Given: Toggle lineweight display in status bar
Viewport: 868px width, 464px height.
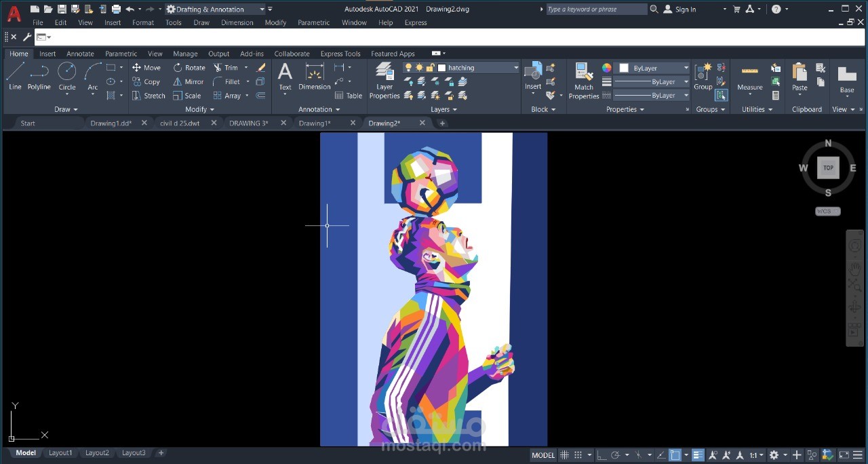Looking at the screenshot, I should click(x=698, y=455).
